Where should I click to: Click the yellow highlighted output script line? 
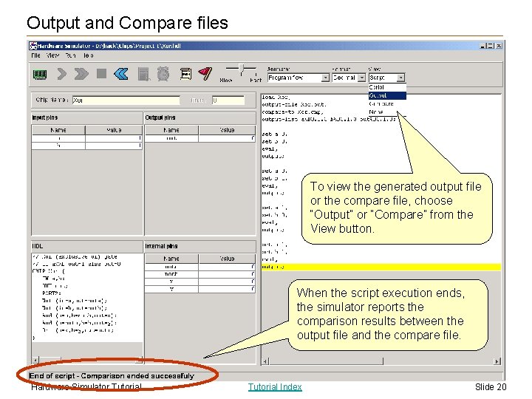click(381, 267)
